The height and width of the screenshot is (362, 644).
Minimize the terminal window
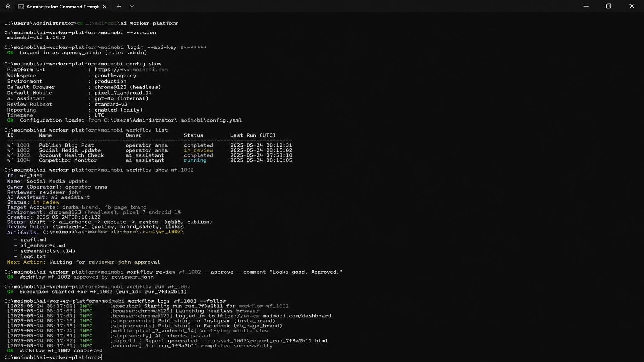click(x=586, y=6)
